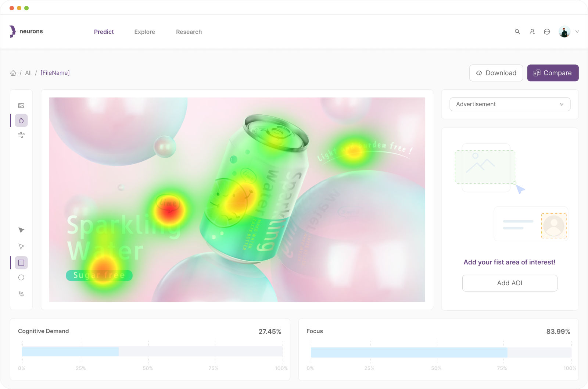
Task: Click the Focus progress bar
Action: 441,352
